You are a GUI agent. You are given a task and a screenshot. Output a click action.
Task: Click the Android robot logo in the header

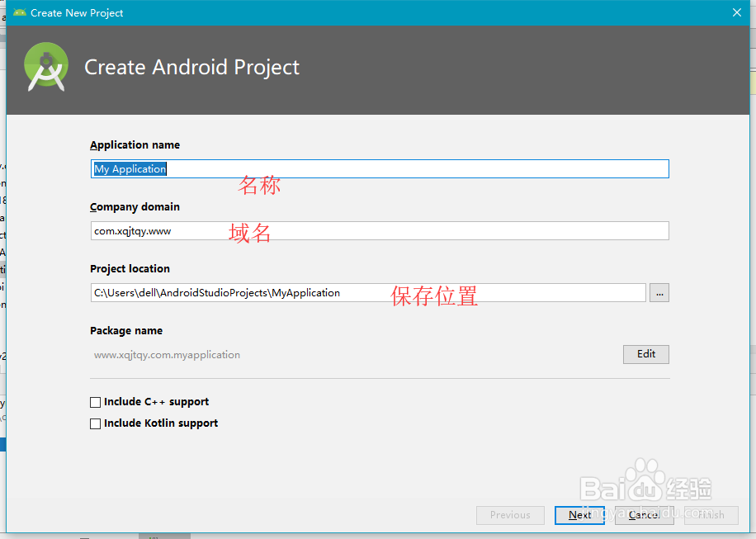point(45,67)
